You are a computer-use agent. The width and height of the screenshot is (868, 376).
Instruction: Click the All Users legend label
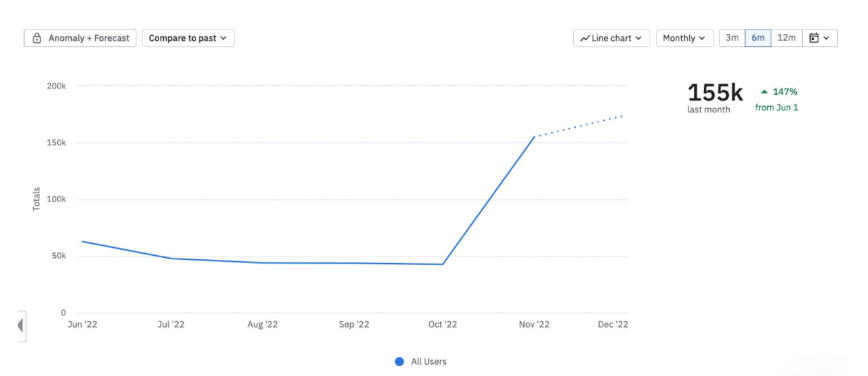(429, 361)
